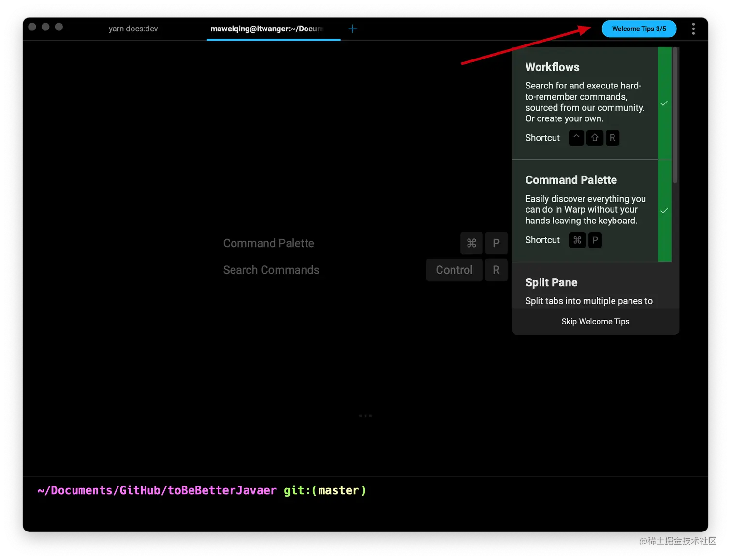Click the P key in tip card shortcut

click(595, 240)
